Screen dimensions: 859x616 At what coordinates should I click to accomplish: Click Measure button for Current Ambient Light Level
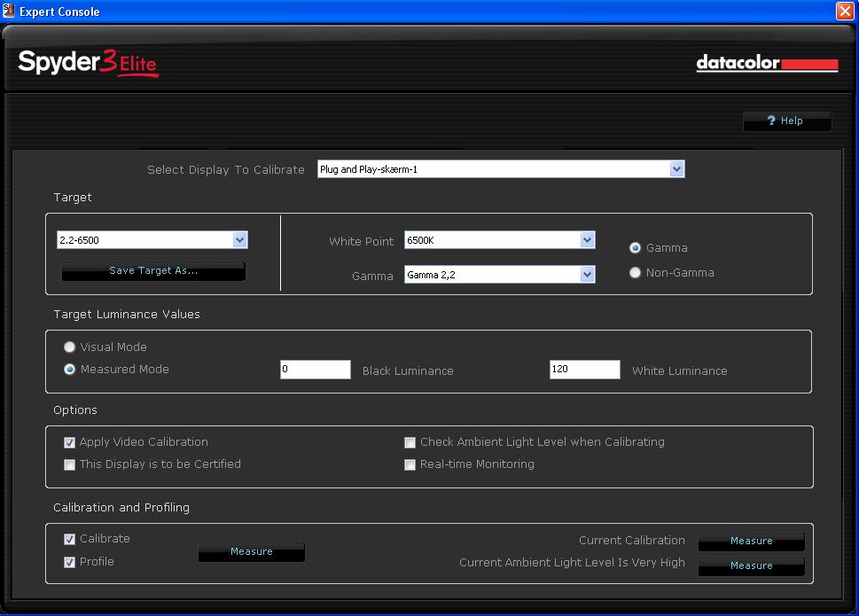pyautogui.click(x=752, y=566)
